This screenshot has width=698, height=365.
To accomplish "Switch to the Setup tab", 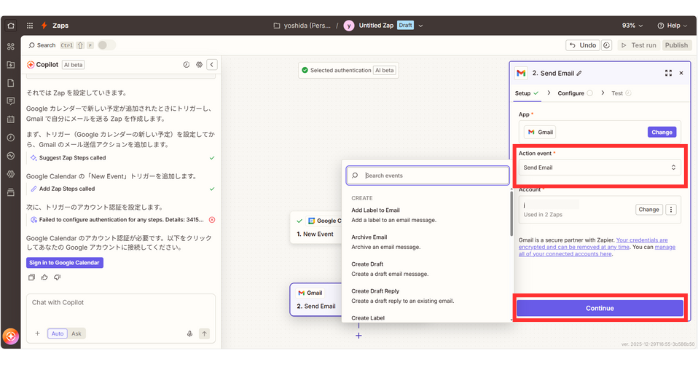I will click(527, 93).
